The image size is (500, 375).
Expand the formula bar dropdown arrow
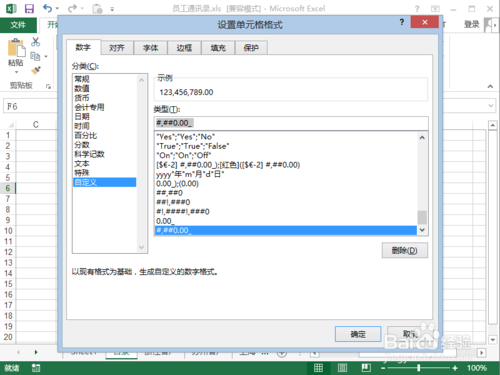pyautogui.click(x=491, y=106)
